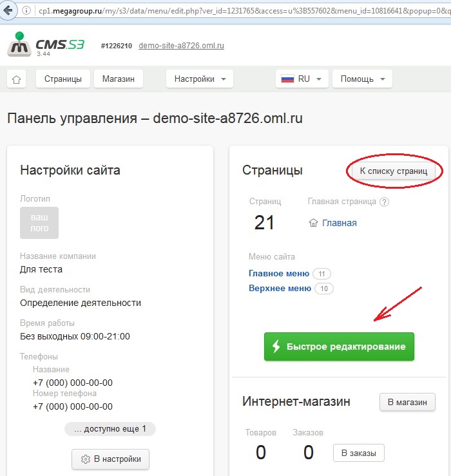Click the address bar URL field
451x476 pixels.
point(243,11)
